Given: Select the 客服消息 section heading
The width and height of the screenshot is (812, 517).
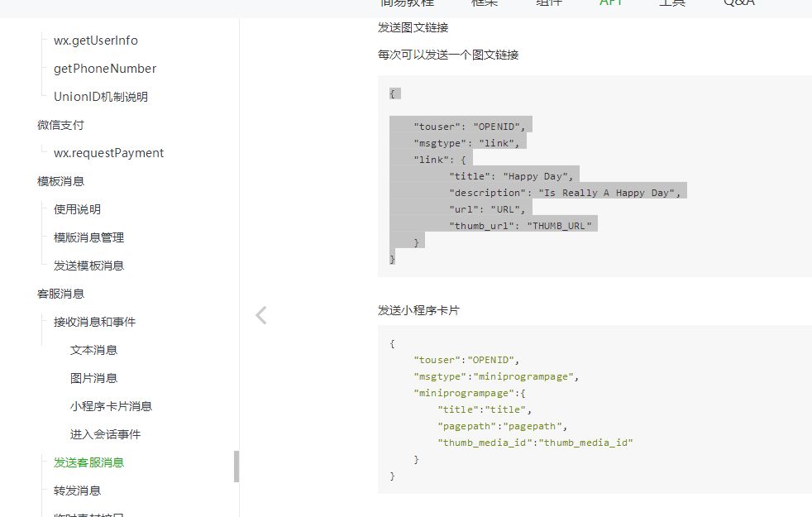Looking at the screenshot, I should 60,294.
